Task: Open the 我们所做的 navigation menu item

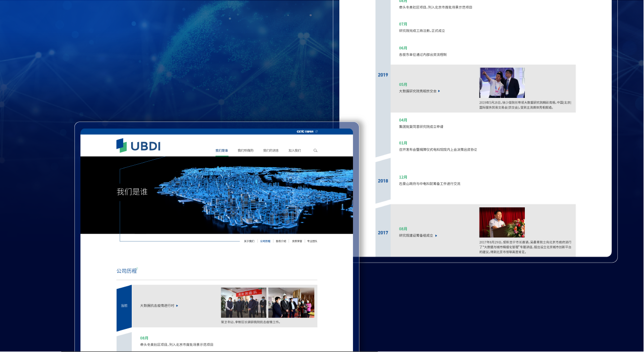Action: tap(245, 151)
